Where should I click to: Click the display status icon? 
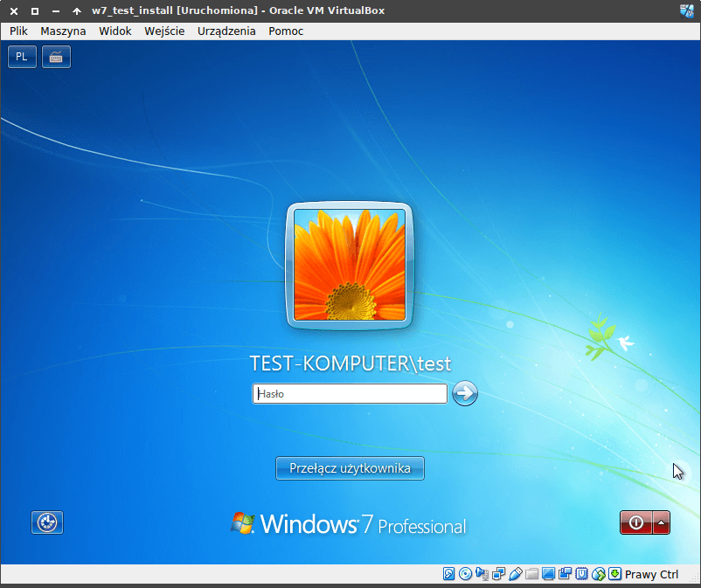pos(548,574)
